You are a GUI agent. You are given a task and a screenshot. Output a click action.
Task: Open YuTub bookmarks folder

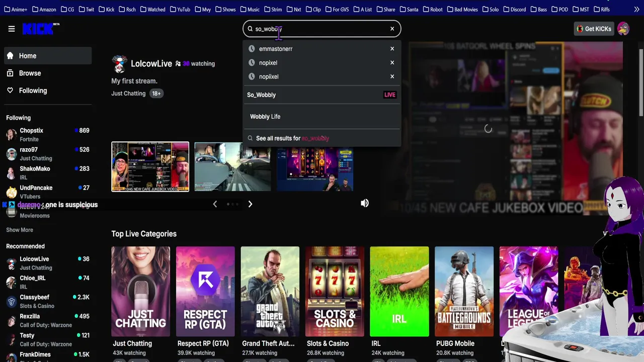[180, 9]
